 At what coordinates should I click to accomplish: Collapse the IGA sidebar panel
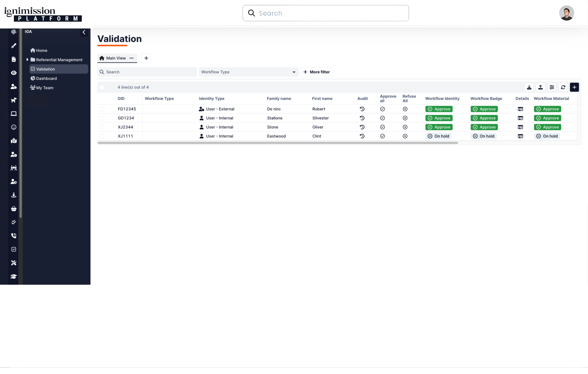pyautogui.click(x=84, y=32)
